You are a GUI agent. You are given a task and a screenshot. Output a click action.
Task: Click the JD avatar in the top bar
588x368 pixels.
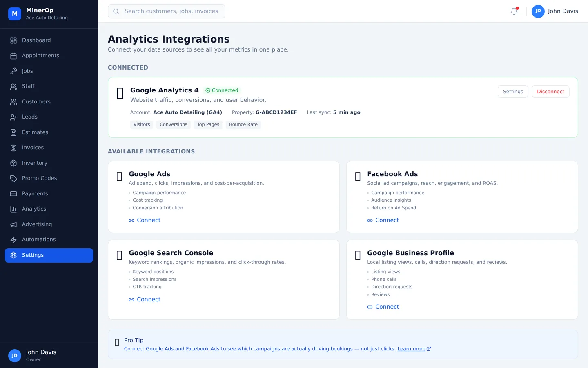[x=538, y=11]
